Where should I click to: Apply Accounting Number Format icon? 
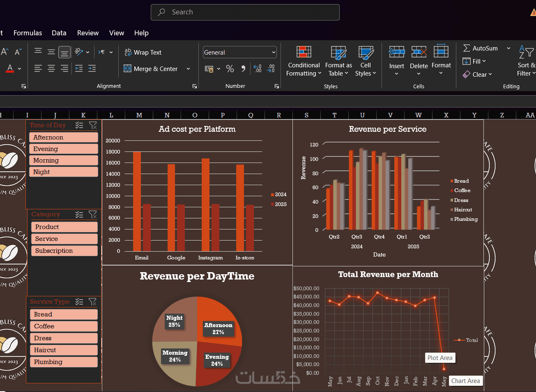click(x=209, y=69)
